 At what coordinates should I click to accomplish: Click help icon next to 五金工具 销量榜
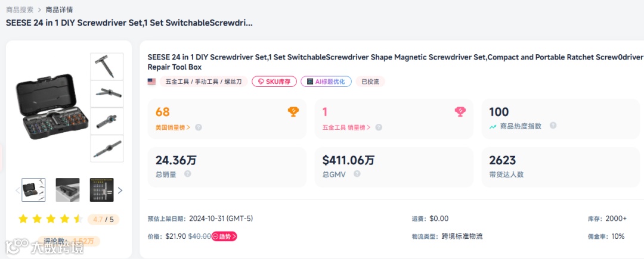[x=379, y=127]
